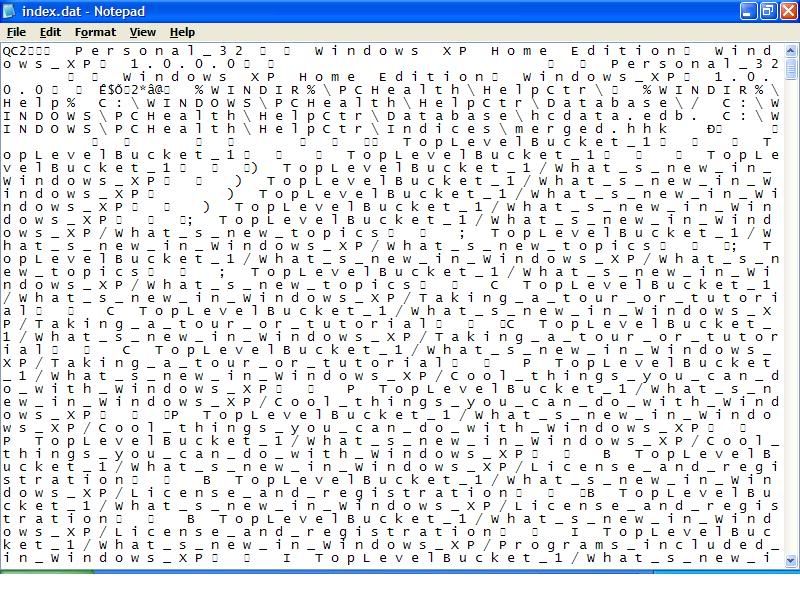800x600 pixels.
Task: Click the Notepad icon in title bar
Action: click(11, 11)
